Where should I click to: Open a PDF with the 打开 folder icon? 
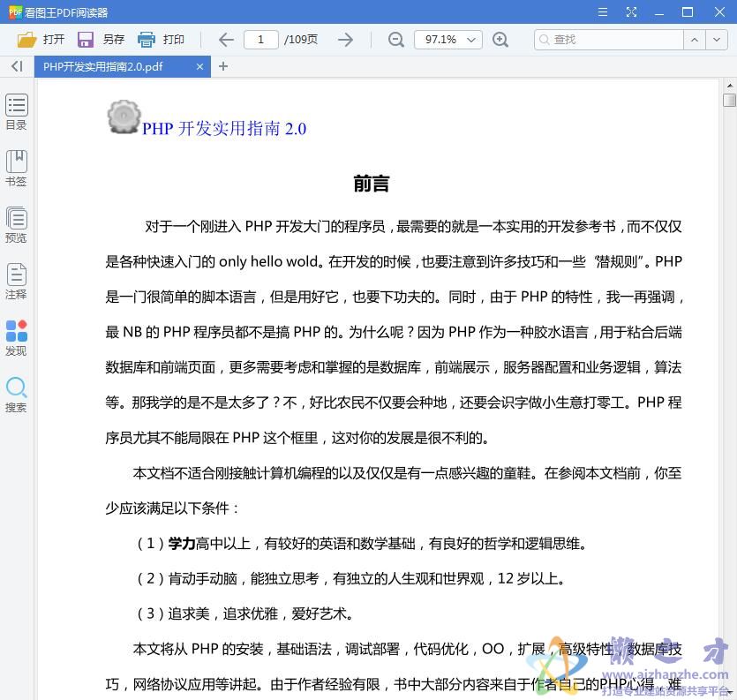[x=26, y=40]
